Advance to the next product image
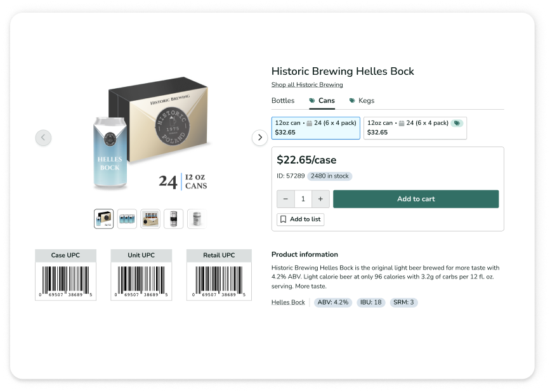550x392 pixels. coord(259,137)
